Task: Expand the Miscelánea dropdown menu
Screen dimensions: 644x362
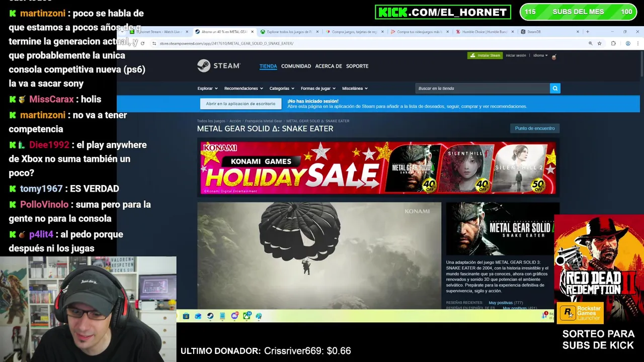Action: pyautogui.click(x=355, y=88)
